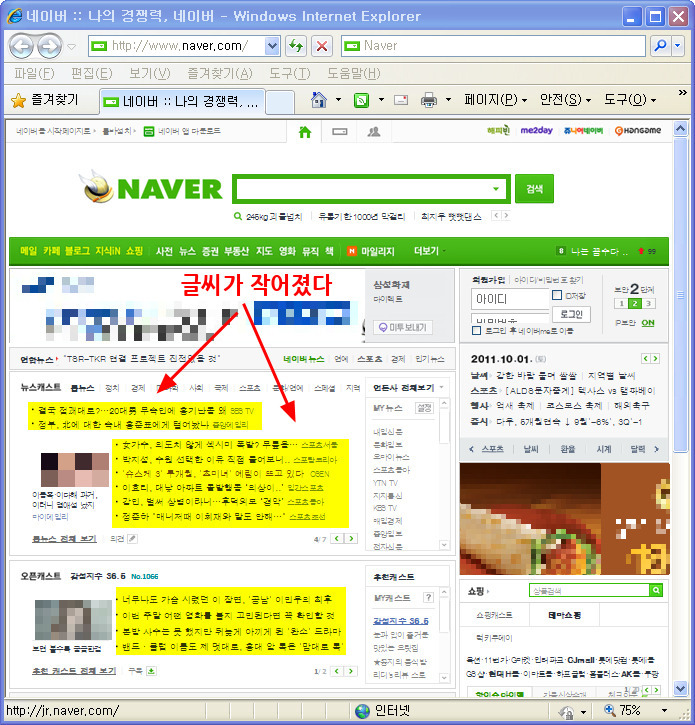Select the rectangular view icon on Naver top bar
Image resolution: width=695 pixels, height=725 pixels.
pos(339,132)
